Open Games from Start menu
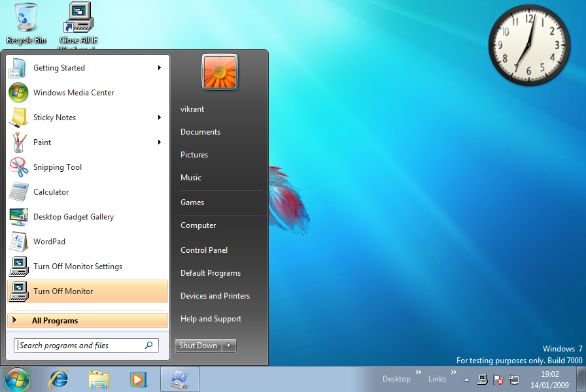The image size is (586, 392). 192,203
